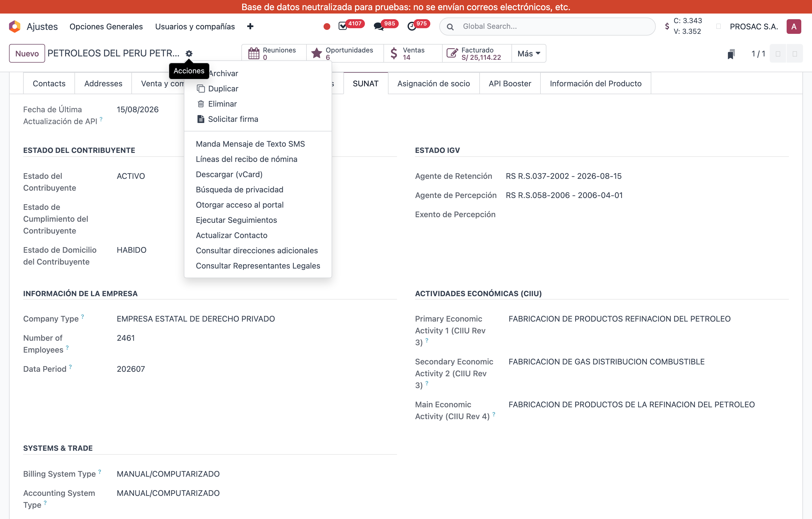
Task: Open Opciones Generales menu
Action: 106,26
